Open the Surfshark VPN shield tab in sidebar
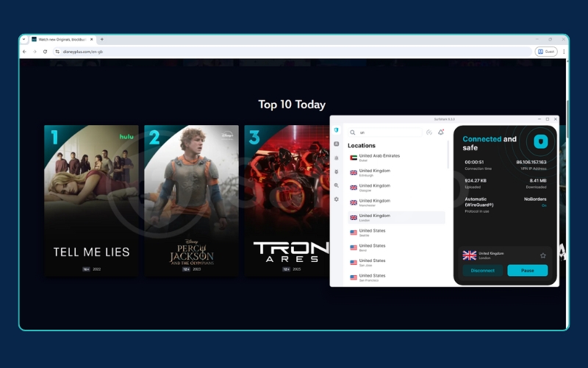 tap(337, 130)
